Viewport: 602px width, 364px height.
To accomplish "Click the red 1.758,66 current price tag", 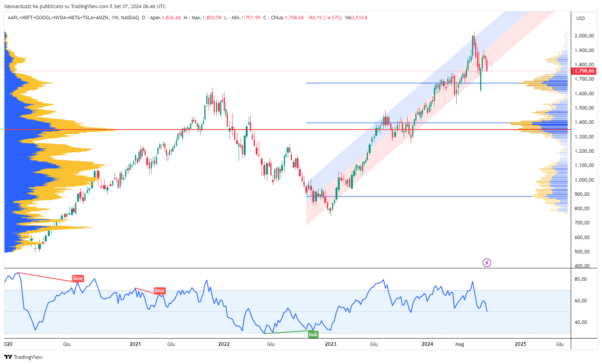I will pos(585,71).
